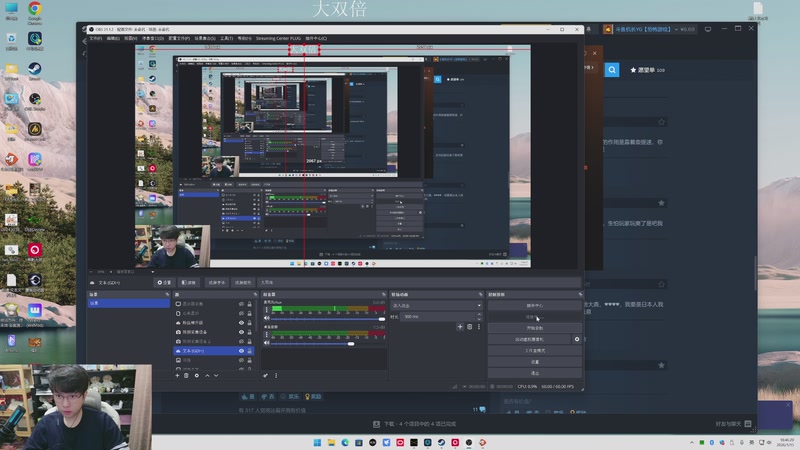800x450 pixels.
Task: Expand the Steam account name dropdown
Action: (676, 30)
